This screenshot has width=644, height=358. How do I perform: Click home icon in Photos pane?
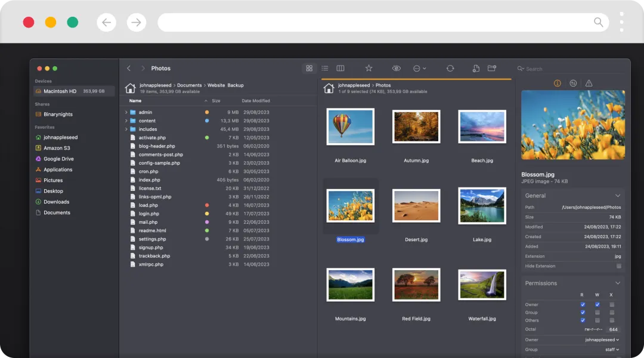click(x=329, y=88)
